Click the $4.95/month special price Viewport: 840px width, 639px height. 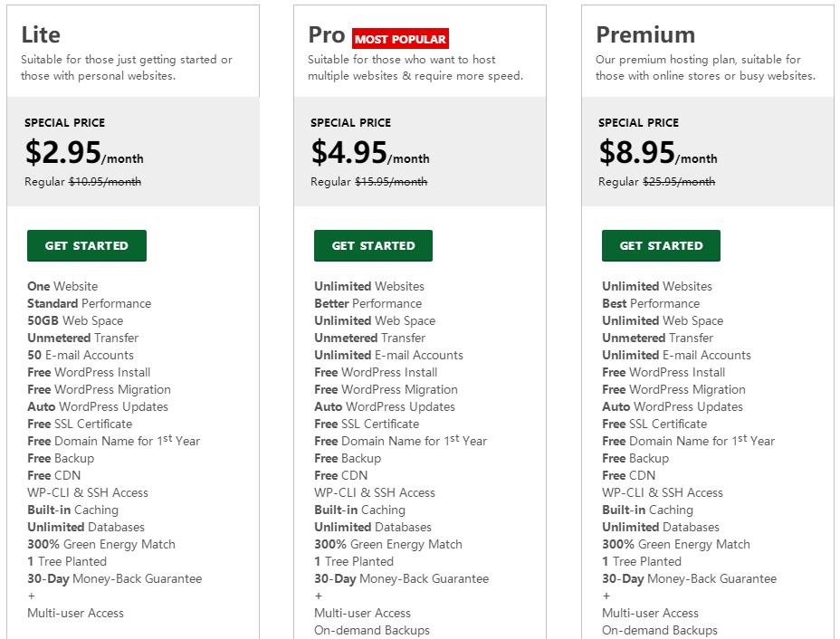(x=370, y=153)
